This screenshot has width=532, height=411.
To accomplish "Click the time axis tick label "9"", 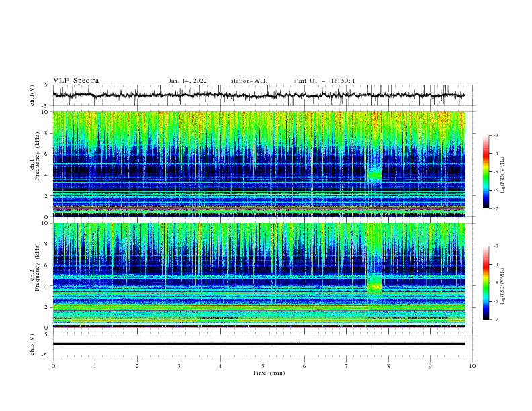I will click(x=430, y=366).
